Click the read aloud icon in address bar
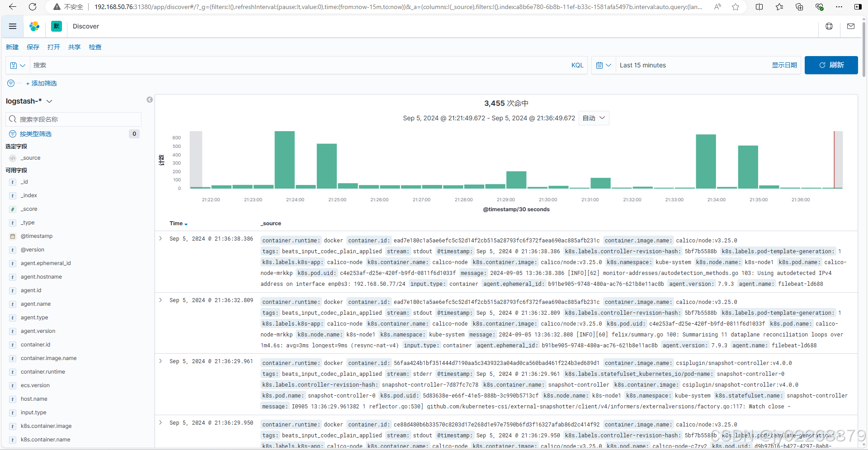 (x=717, y=7)
